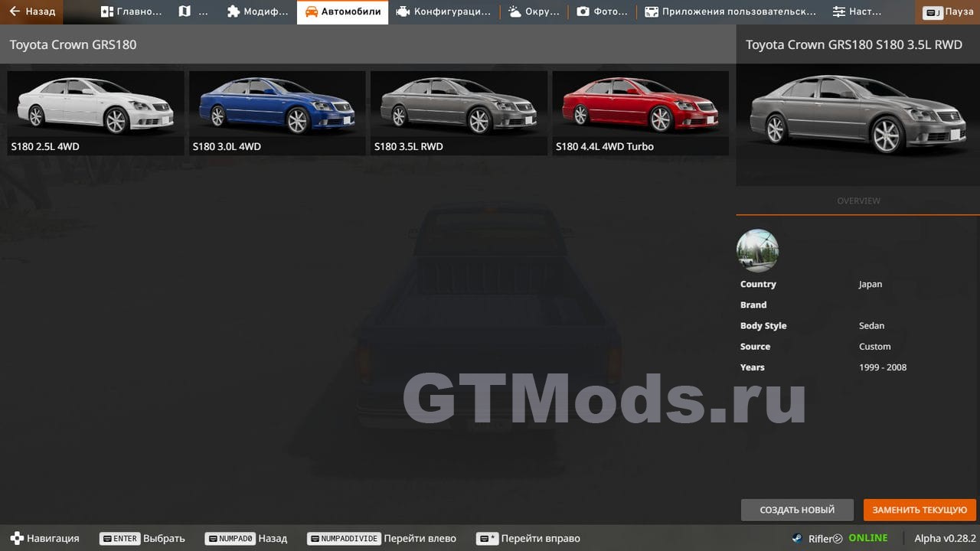This screenshot has width=980, height=551.
Task: Select the Автомобили tab
Action: pyautogui.click(x=342, y=12)
